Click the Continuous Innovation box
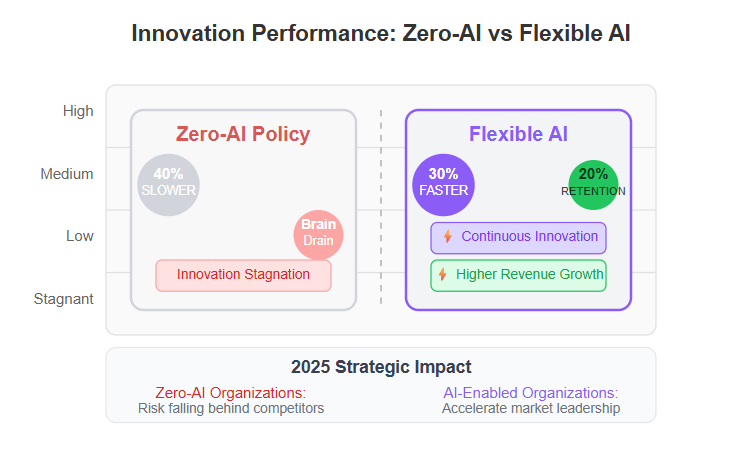This screenshot has width=753, height=473. click(518, 238)
